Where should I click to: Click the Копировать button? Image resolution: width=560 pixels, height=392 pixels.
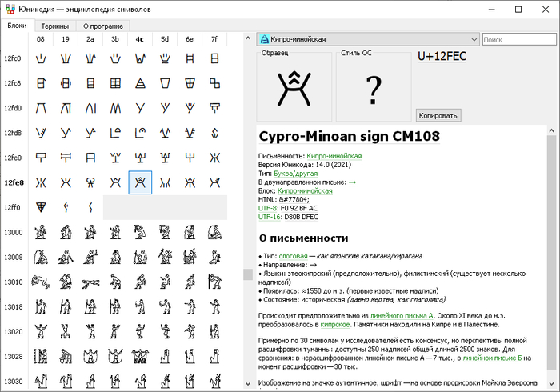[438, 115]
